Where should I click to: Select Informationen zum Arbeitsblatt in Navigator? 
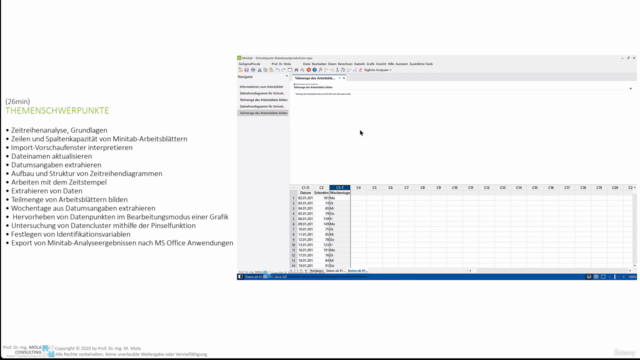pyautogui.click(x=261, y=87)
